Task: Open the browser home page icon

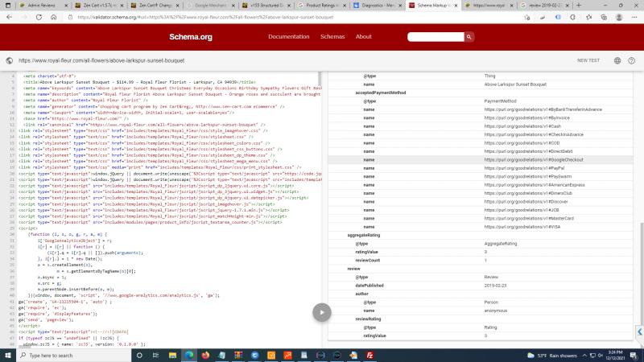Action: click(x=53, y=17)
